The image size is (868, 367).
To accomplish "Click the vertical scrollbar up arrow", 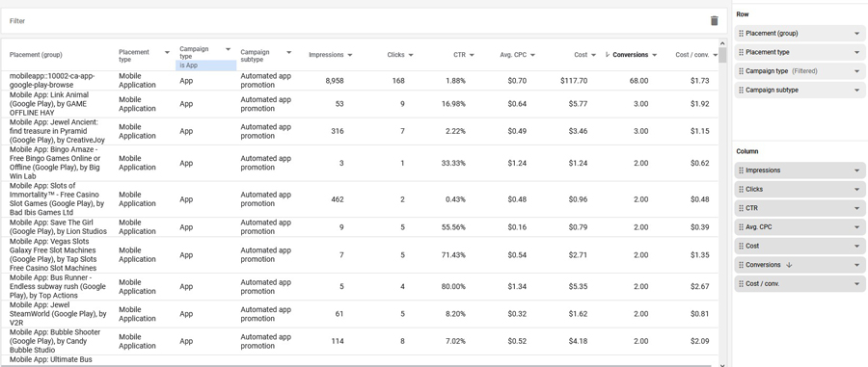I will tap(722, 43).
